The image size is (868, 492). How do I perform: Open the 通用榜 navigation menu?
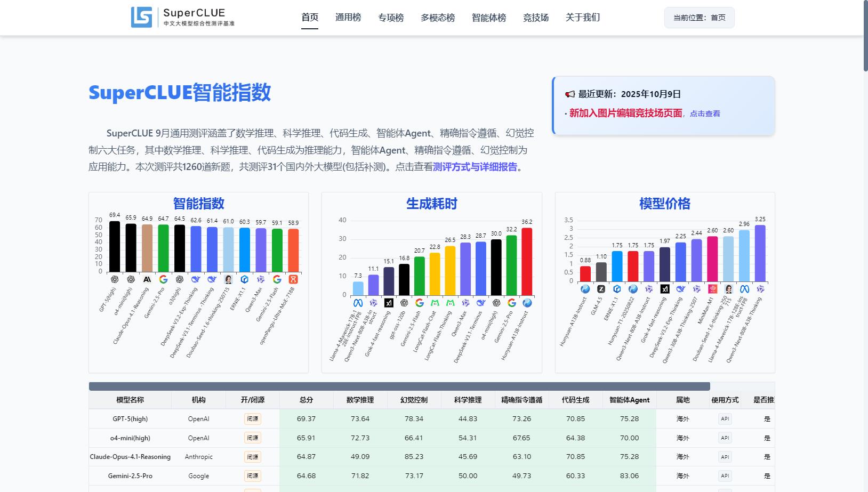(x=348, y=18)
